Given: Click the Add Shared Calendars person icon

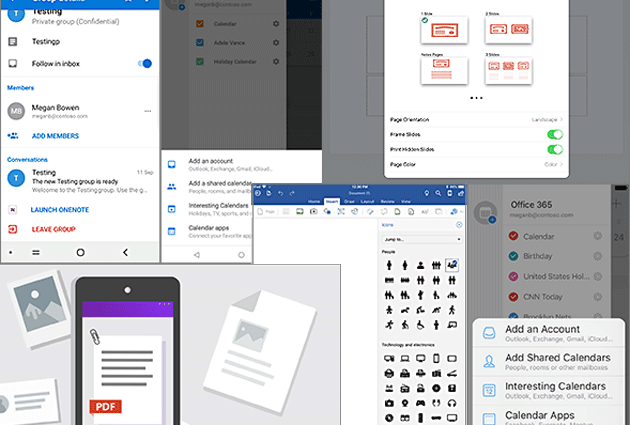Looking at the screenshot, I should tap(488, 362).
